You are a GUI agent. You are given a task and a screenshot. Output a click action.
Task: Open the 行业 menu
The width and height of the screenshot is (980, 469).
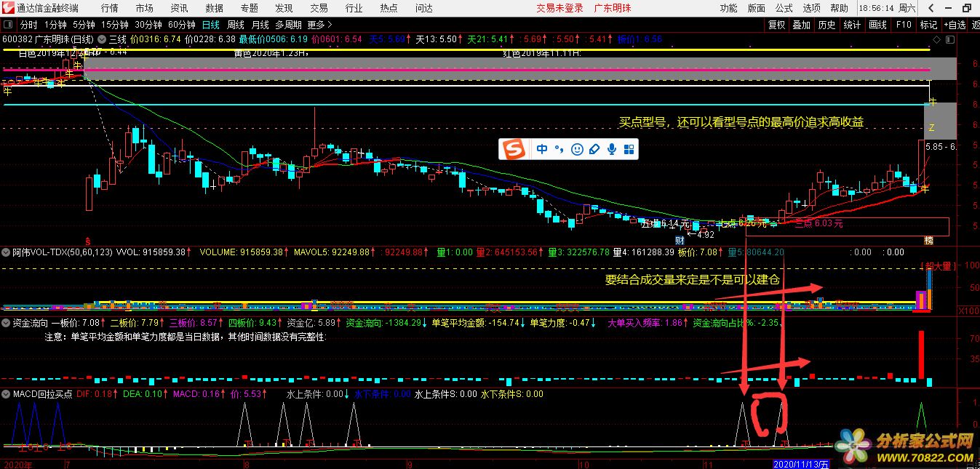[354, 8]
